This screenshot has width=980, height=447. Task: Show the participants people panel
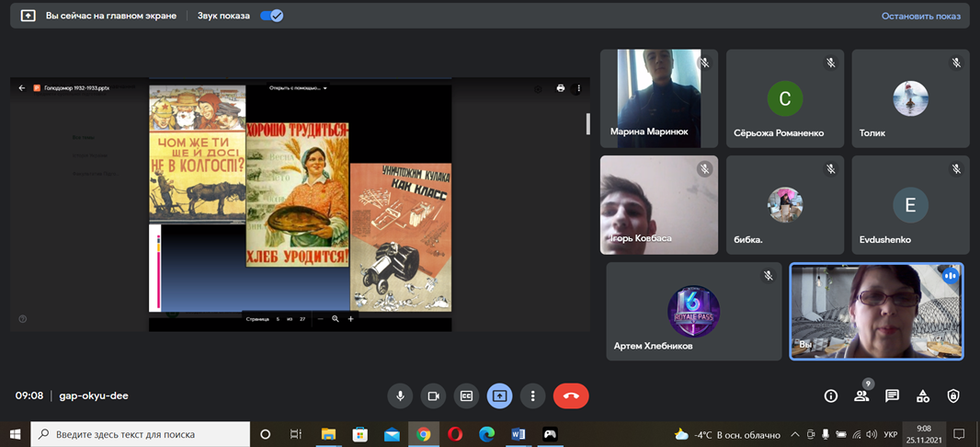pos(861,395)
